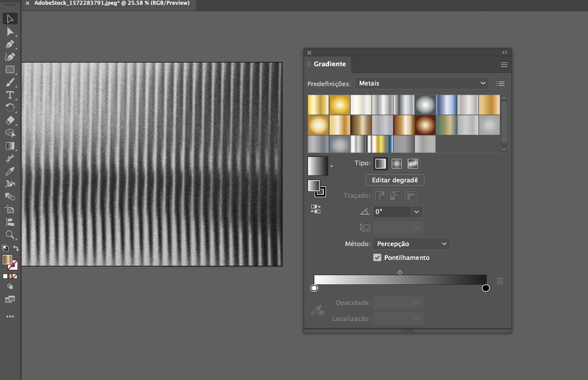Image resolution: width=588 pixels, height=380 pixels.
Task: Select the Gradient tool in the toolbar
Action: pos(10,146)
